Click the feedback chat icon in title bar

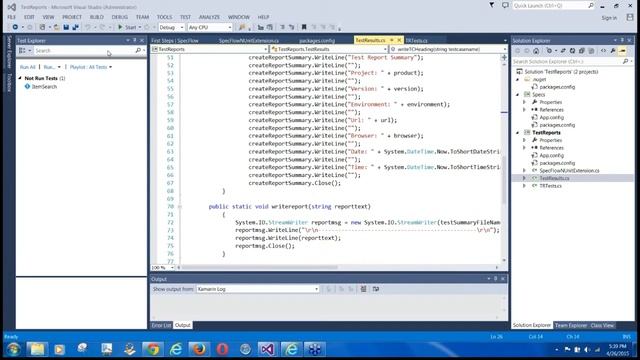coord(505,5)
